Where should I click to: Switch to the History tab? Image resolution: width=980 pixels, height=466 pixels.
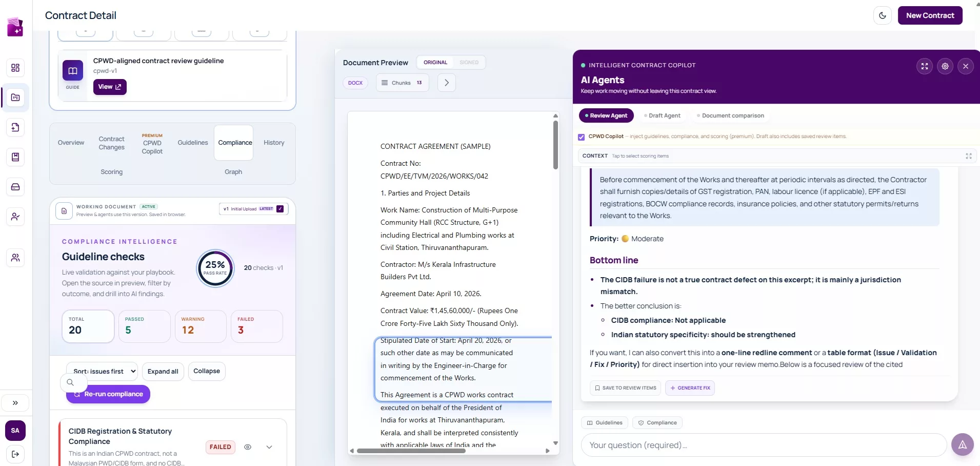pyautogui.click(x=274, y=143)
